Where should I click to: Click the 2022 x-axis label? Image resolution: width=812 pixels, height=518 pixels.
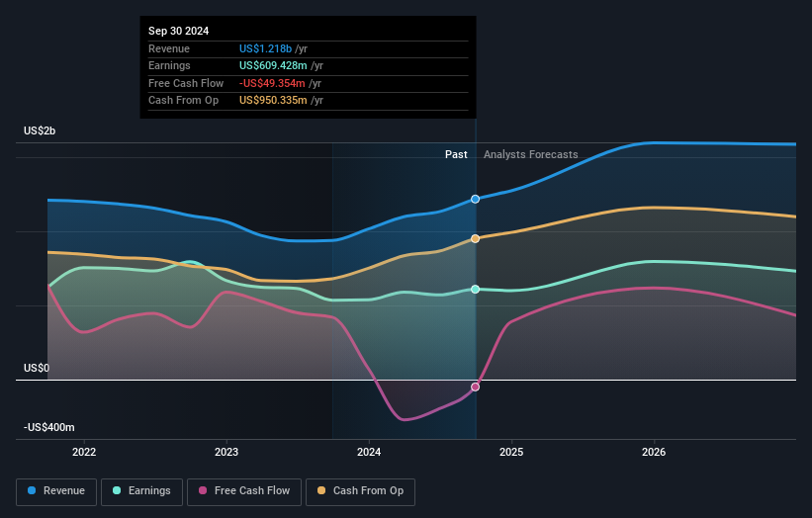click(84, 452)
